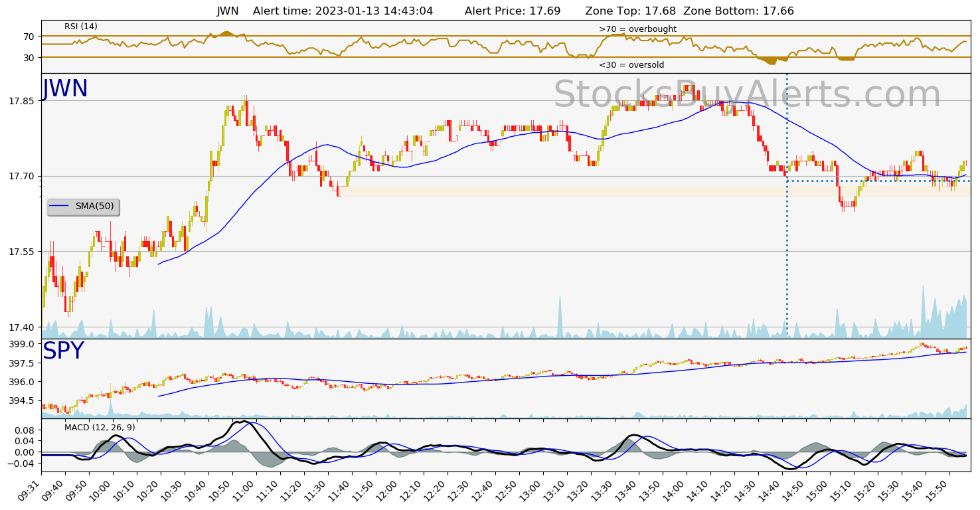Click the 17.70 price axis label
The height and width of the screenshot is (510, 980).
tap(21, 177)
